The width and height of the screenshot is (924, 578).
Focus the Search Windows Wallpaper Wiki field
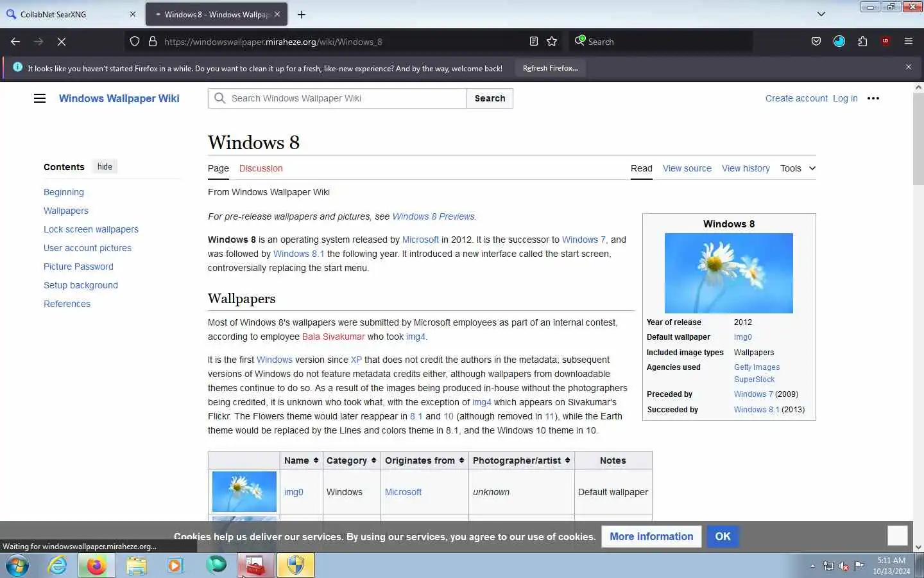tap(338, 98)
